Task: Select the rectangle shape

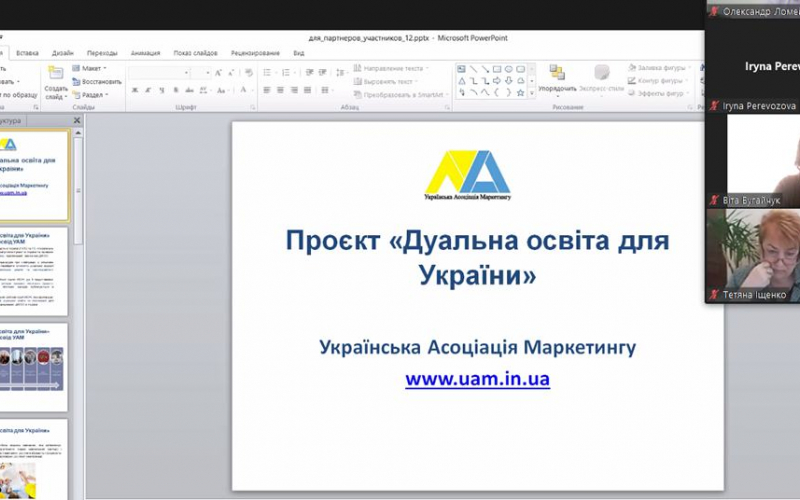Action: pos(496,69)
